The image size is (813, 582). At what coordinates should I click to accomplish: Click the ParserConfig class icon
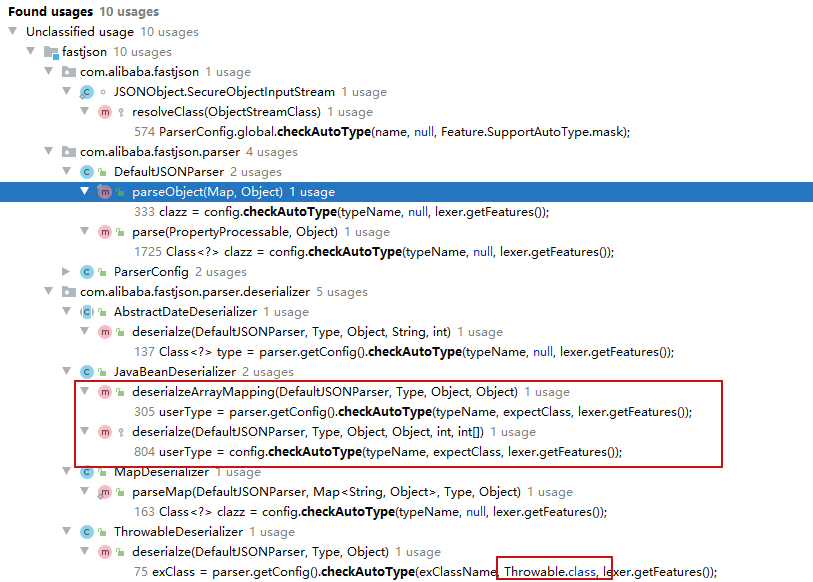click(x=87, y=272)
